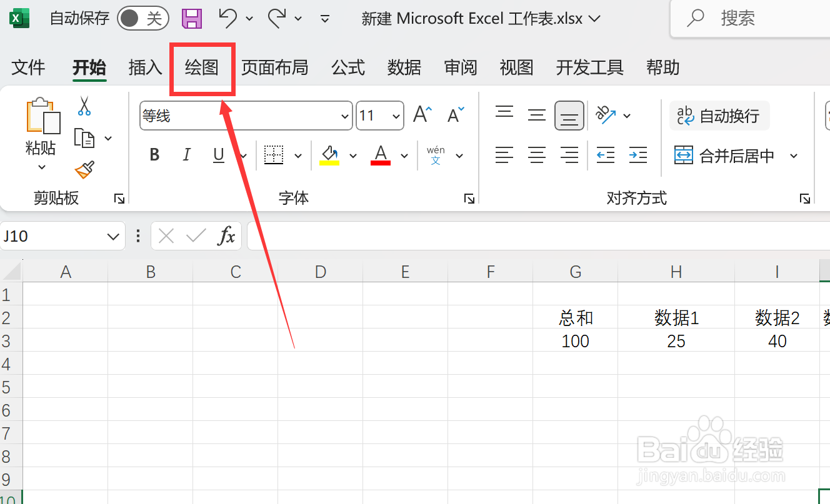The image size is (830, 504).
Task: Toggle underline formatting
Action: pos(218,155)
